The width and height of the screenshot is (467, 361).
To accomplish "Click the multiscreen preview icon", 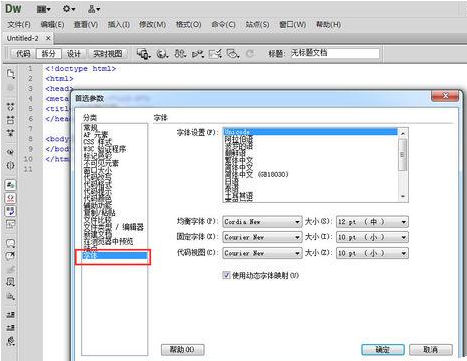I will [144, 54].
